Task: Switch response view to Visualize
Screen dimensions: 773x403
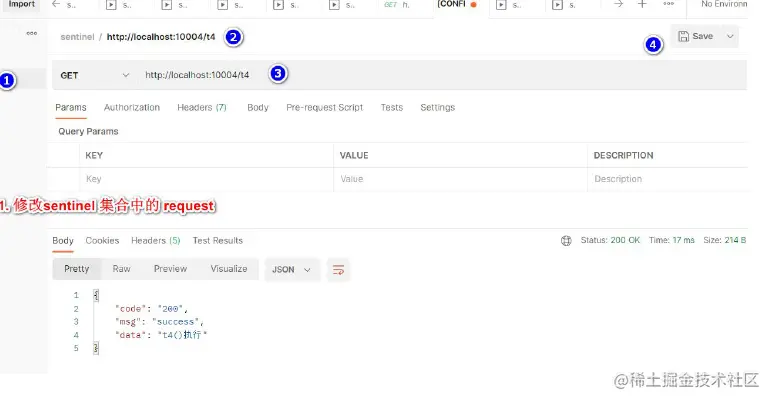Action: [229, 269]
